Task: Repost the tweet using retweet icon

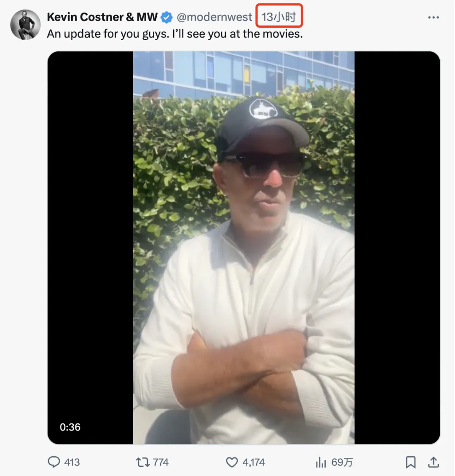Action: coord(143,462)
